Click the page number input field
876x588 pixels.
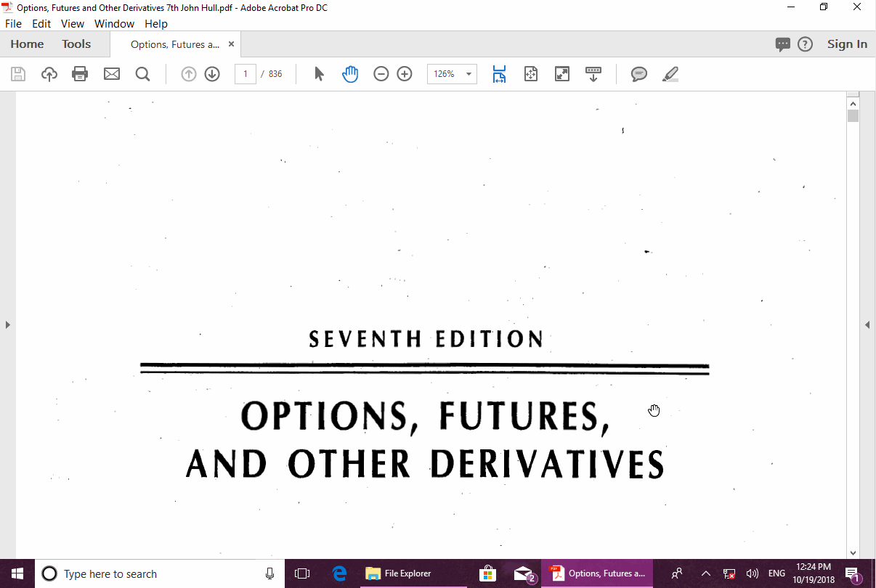click(246, 74)
